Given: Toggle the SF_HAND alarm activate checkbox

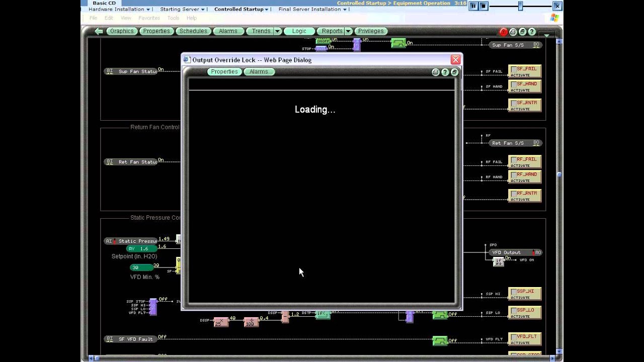Looking at the screenshot, I should (514, 84).
